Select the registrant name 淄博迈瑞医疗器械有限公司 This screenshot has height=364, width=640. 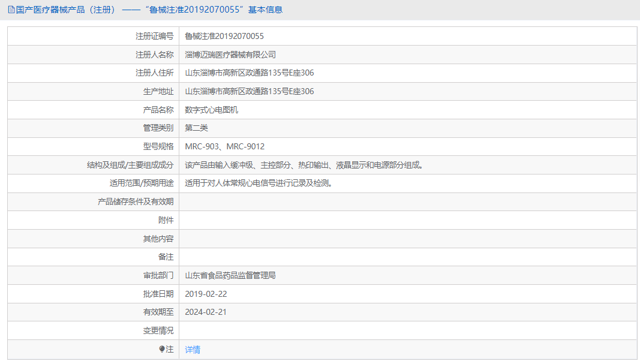pos(230,54)
